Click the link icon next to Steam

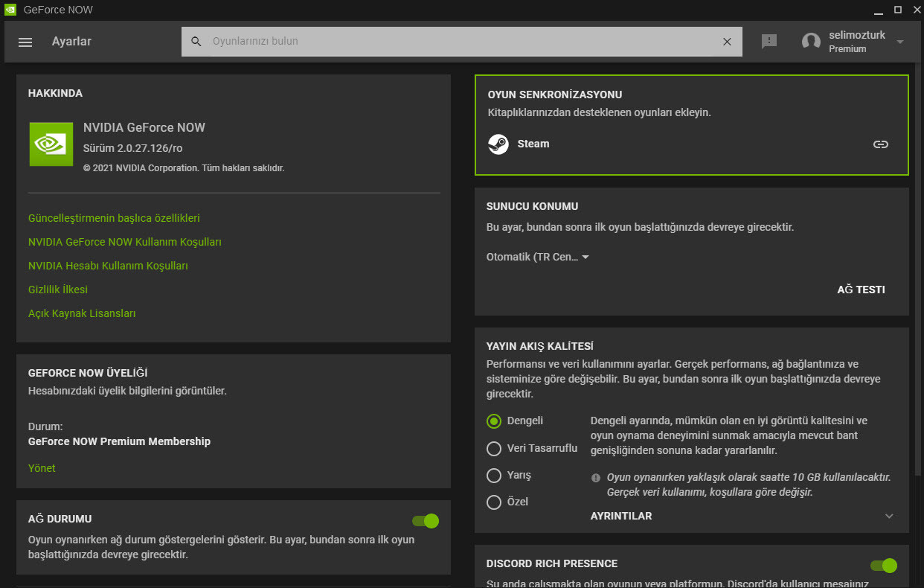[881, 144]
